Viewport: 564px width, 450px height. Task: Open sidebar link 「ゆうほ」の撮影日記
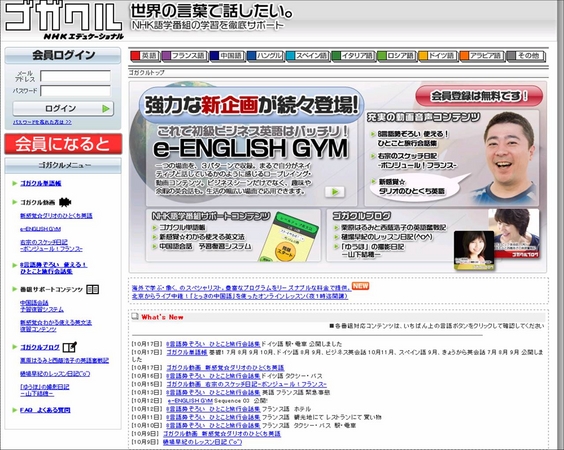click(x=45, y=390)
